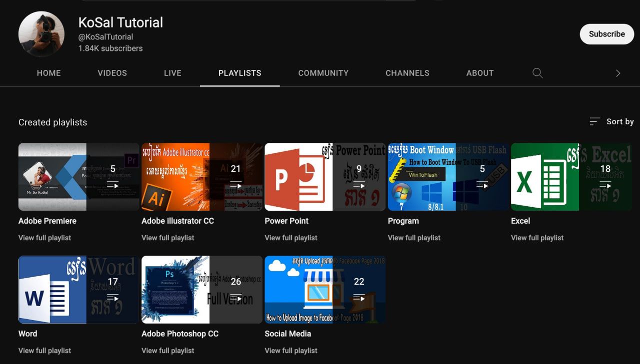640x364 pixels.
Task: Open the Adobe Photoshop CC playlist thumbnail
Action: point(202,290)
